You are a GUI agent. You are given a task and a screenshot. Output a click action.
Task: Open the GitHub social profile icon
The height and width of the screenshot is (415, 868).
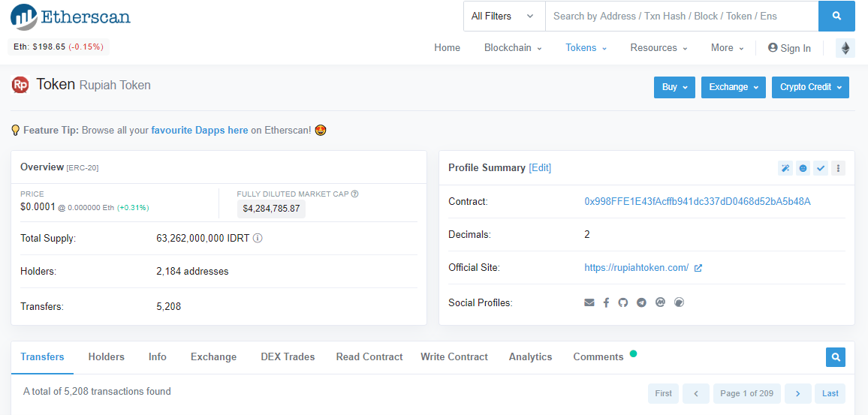point(623,302)
